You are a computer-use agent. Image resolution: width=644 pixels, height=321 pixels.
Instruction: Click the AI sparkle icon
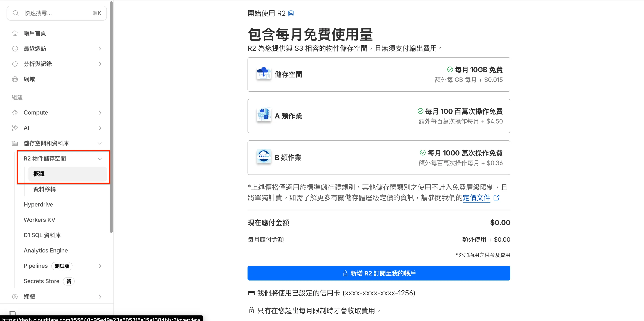click(15, 128)
